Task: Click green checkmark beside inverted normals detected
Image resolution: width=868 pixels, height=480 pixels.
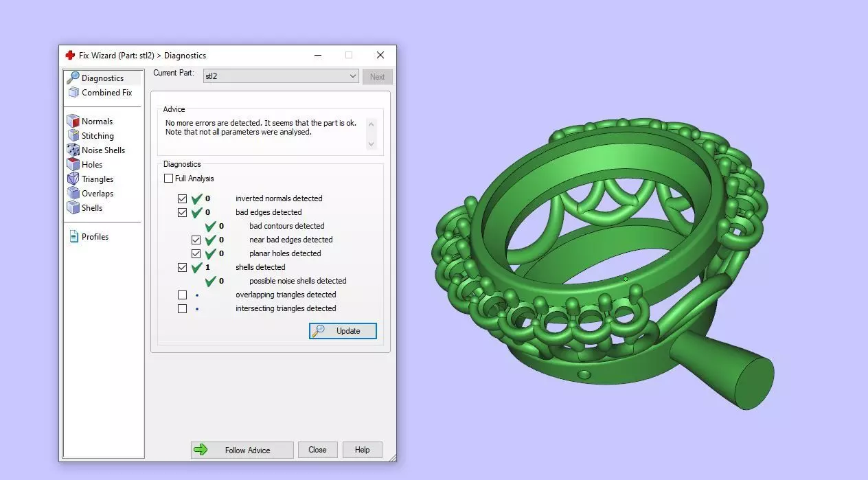Action: pos(197,198)
